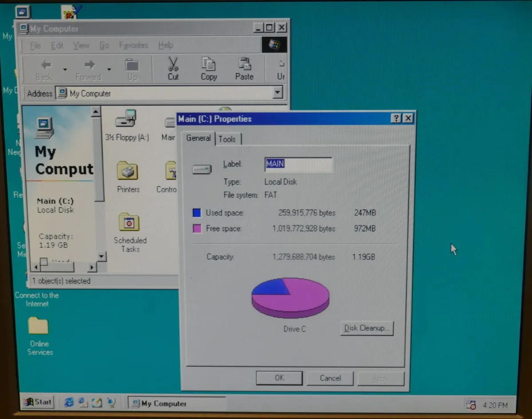The width and height of the screenshot is (532, 419).
Task: Click the Start button
Action: click(x=38, y=402)
